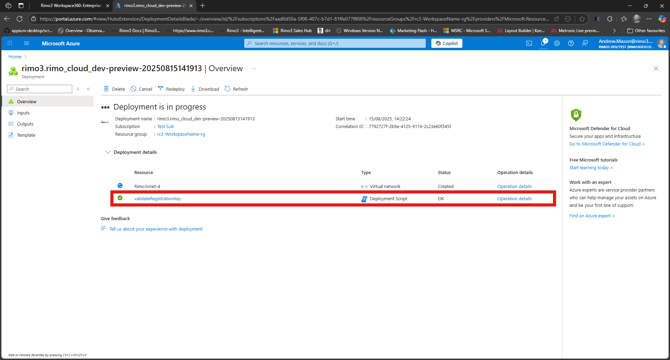Open the Marketing Flash bookmark

coord(413,31)
